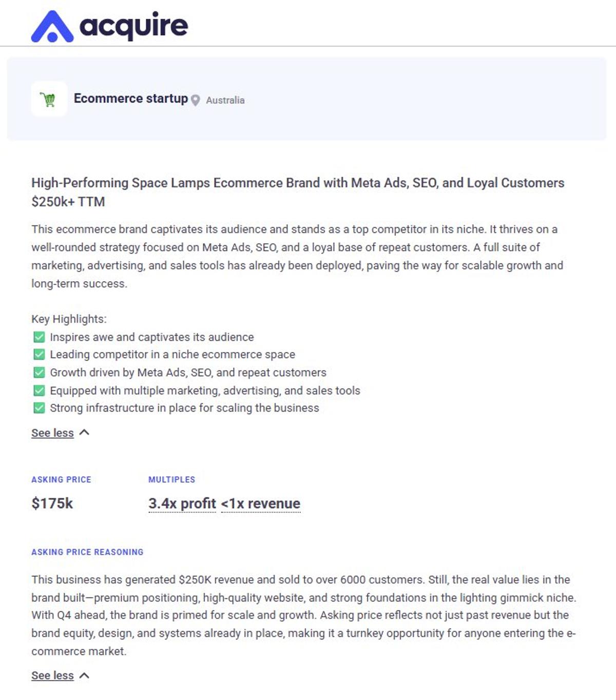Open the '3.4x profit' multiple details
Image resolution: width=616 pixels, height=700 pixels.
coord(182,504)
